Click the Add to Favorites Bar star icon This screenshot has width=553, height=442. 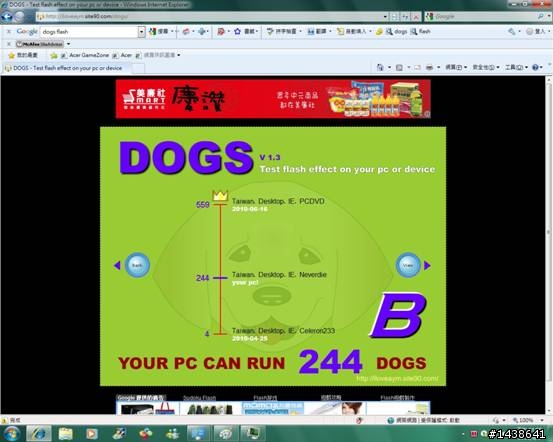[54, 55]
